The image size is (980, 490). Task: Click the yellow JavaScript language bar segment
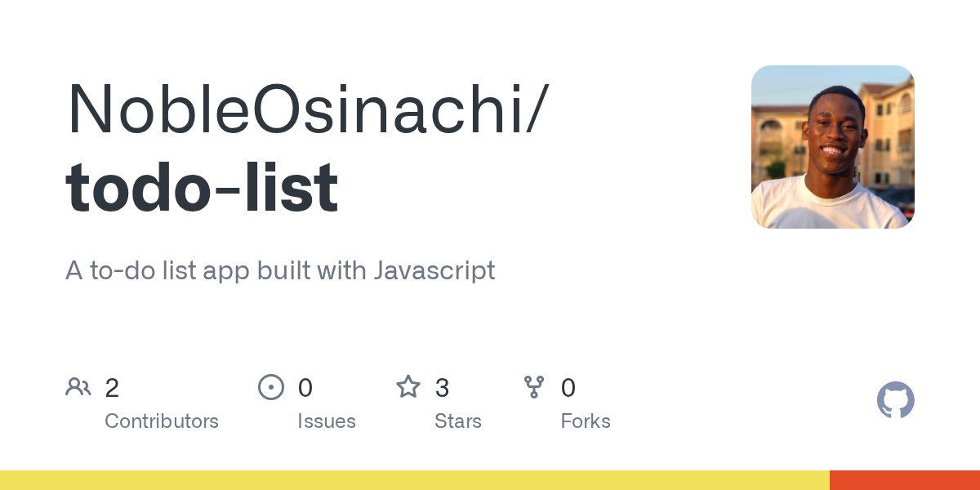415,480
